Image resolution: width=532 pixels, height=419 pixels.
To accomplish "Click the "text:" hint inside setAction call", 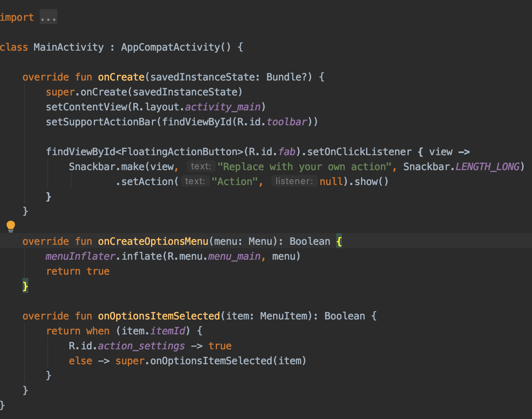I will 195,181.
